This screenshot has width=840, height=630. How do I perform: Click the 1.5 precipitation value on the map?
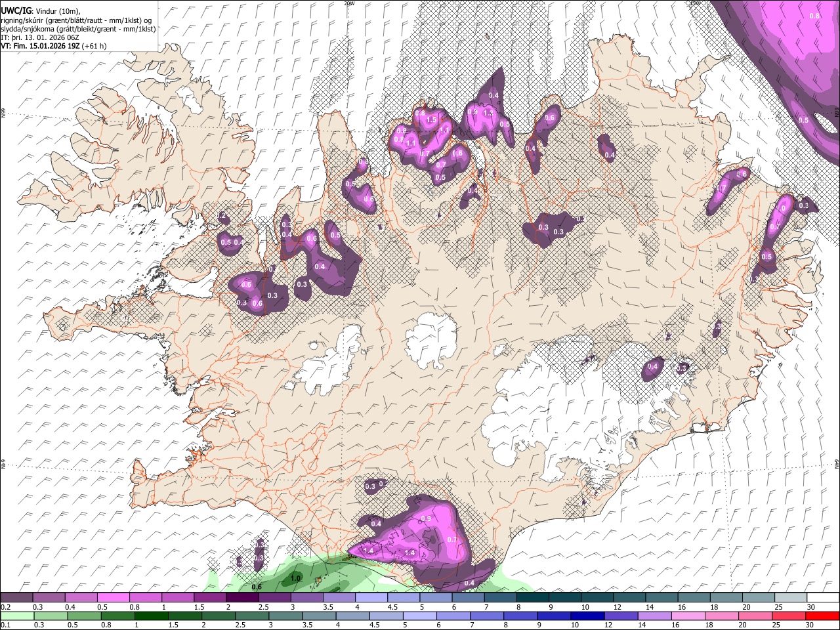tap(431, 120)
